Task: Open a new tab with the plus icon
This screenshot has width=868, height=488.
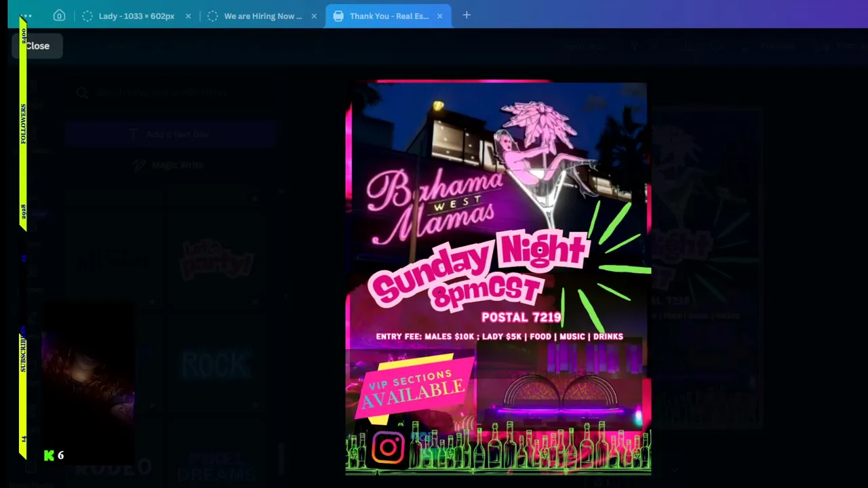Action: click(467, 15)
